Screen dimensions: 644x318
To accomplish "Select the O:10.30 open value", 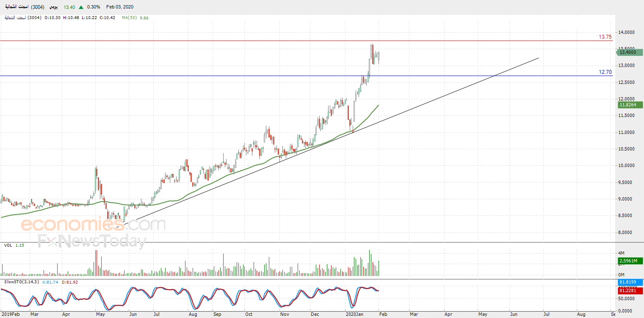I will (x=53, y=18).
